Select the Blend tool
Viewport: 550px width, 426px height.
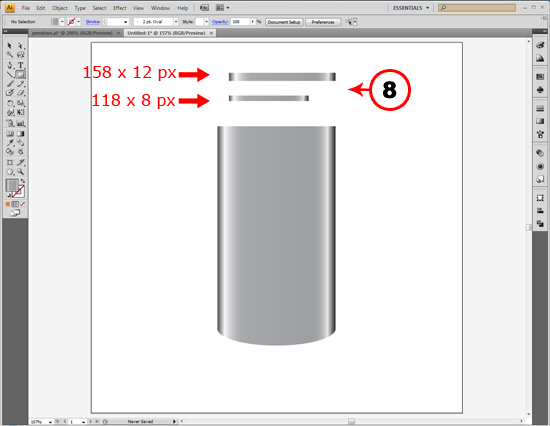(x=21, y=143)
